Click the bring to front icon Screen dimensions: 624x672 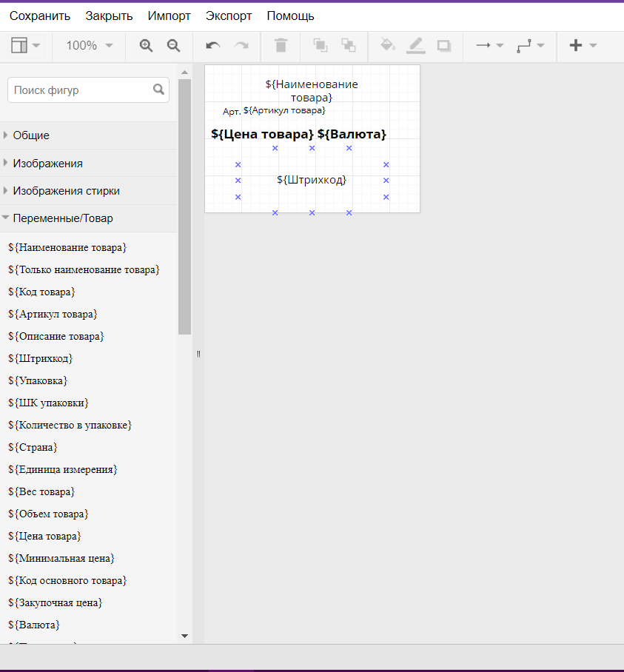tap(321, 45)
